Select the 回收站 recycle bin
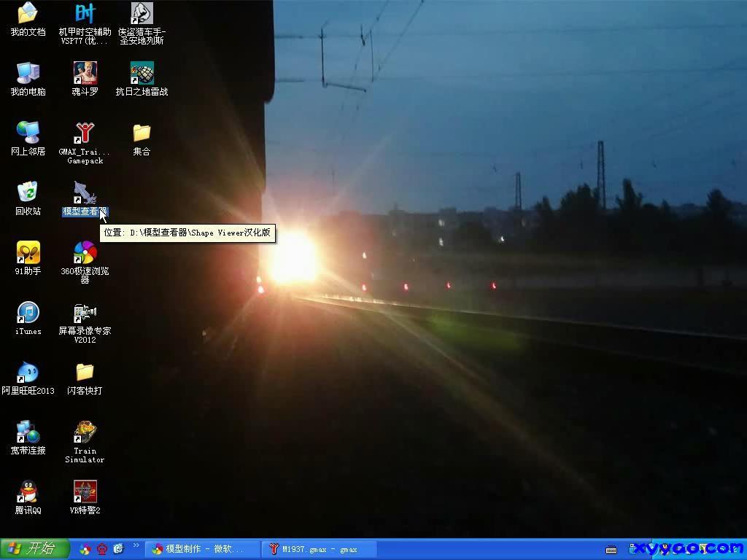The height and width of the screenshot is (560, 747). (x=28, y=193)
